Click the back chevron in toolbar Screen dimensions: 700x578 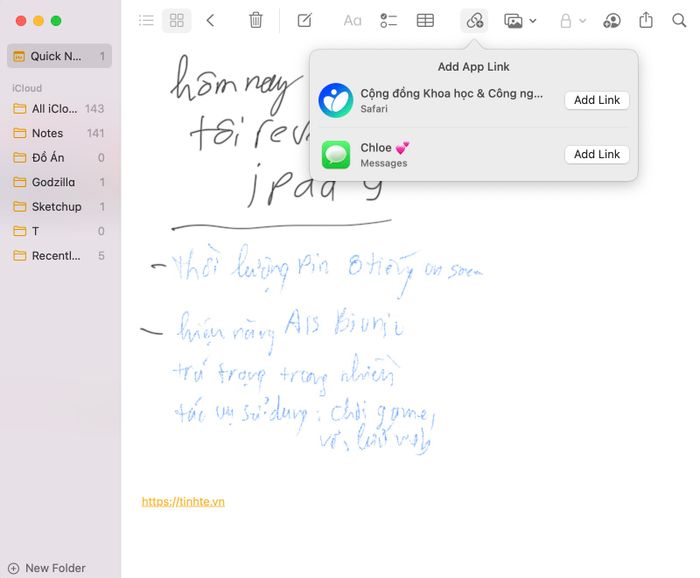(x=210, y=21)
